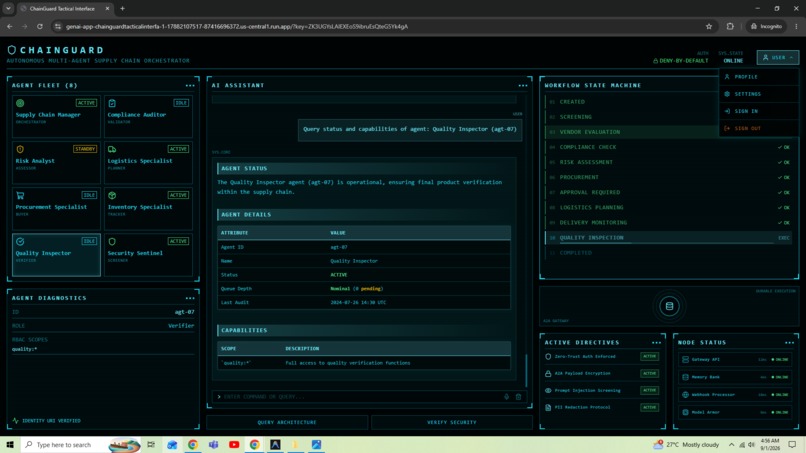This screenshot has height=453, width=806.
Task: Select the Logistics Specialist agent card
Action: (148, 163)
